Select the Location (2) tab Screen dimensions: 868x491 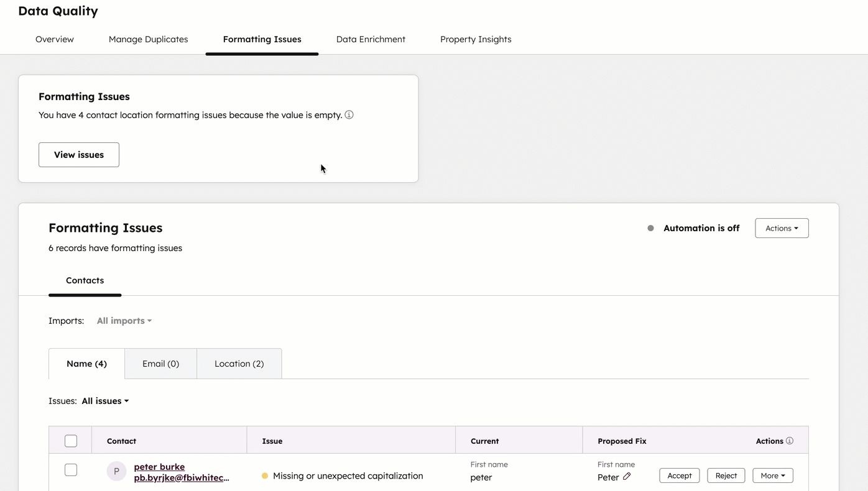[x=239, y=364]
